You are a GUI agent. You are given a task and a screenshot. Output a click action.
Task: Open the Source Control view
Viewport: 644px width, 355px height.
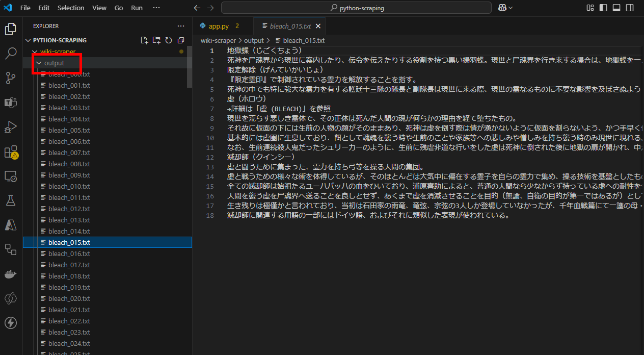pos(11,78)
